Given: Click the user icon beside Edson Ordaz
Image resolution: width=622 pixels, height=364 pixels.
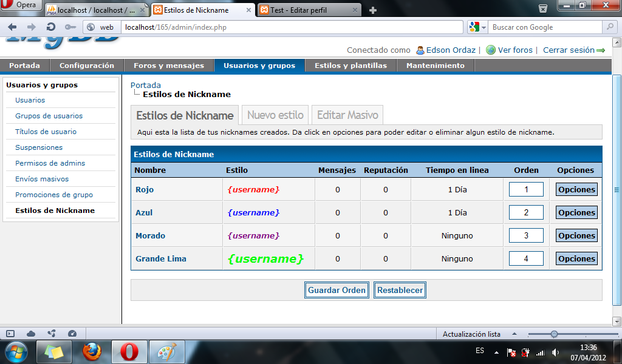Looking at the screenshot, I should coord(420,50).
